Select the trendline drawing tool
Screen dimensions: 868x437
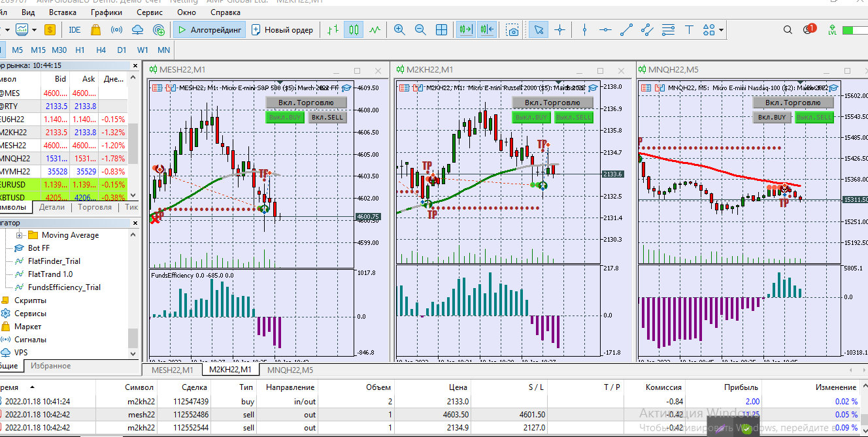(x=626, y=29)
